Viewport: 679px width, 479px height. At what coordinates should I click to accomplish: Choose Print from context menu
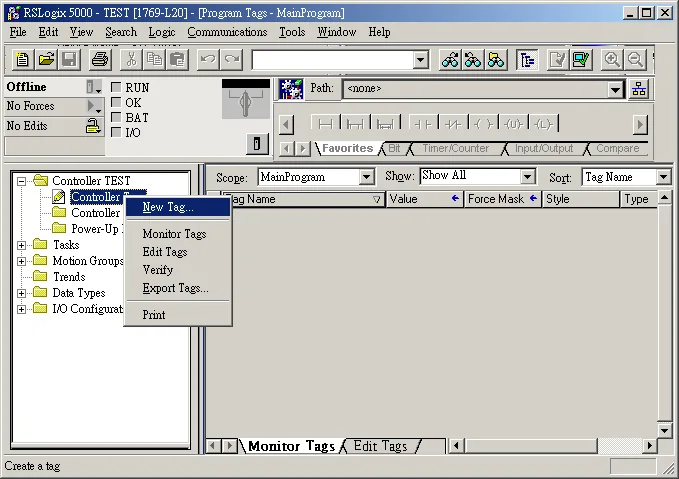pos(178,315)
